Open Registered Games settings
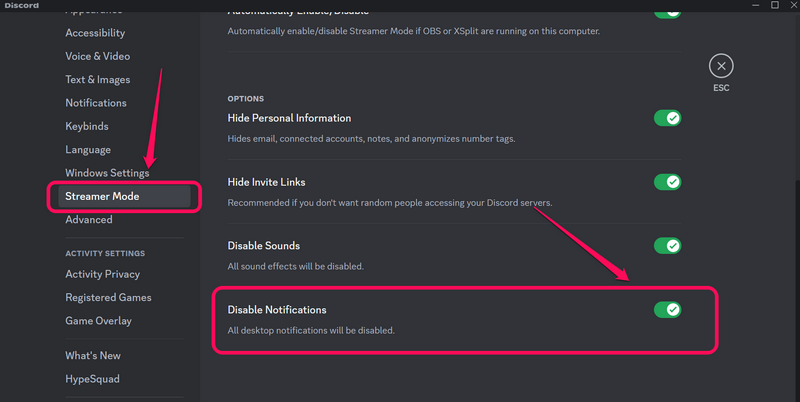 pos(108,297)
